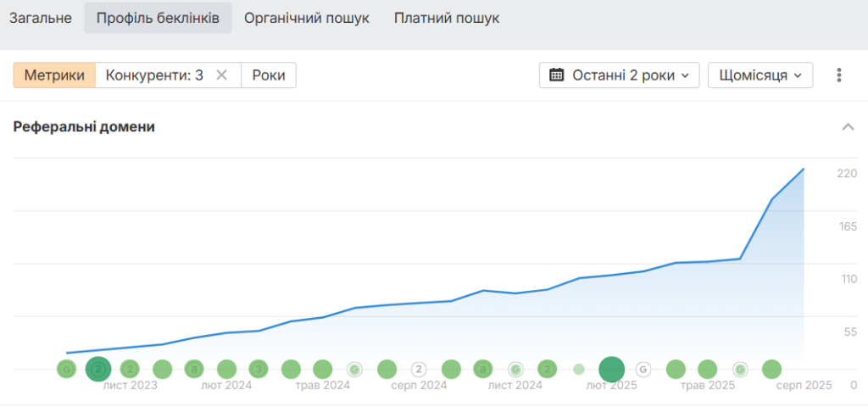
Task: Open the Останні 2 роки date dropdown
Action: click(620, 75)
